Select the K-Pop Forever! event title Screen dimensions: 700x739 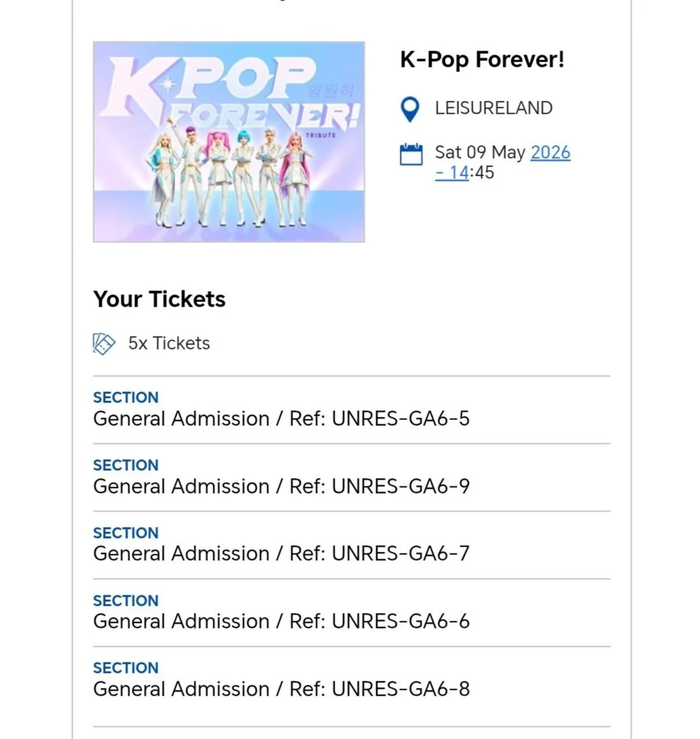click(482, 59)
